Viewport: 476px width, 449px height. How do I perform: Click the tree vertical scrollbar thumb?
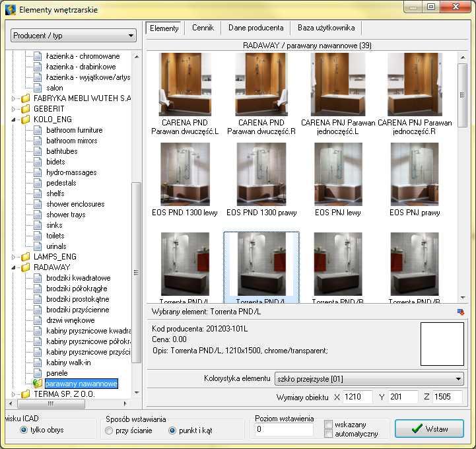click(x=136, y=272)
